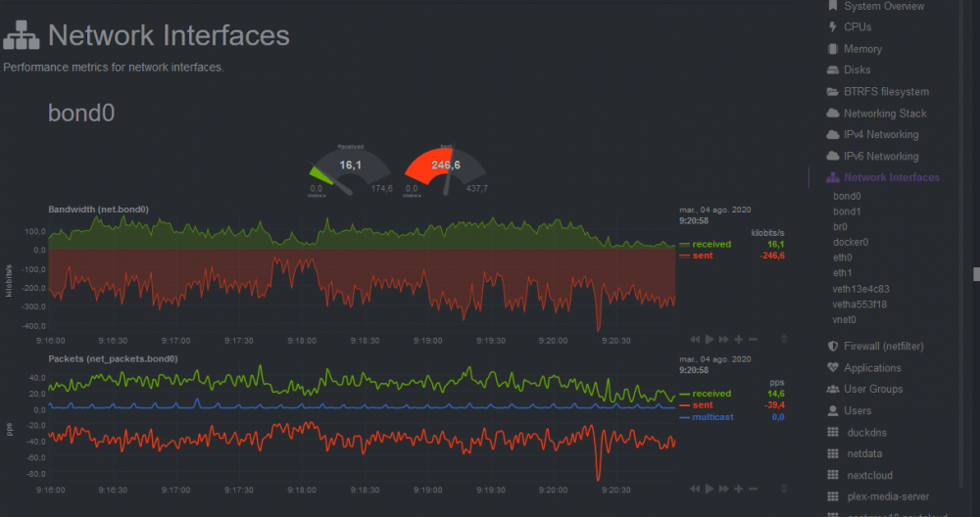This screenshot has width=980, height=517.
Task: Play the Packets chart in real time
Action: pos(710,489)
